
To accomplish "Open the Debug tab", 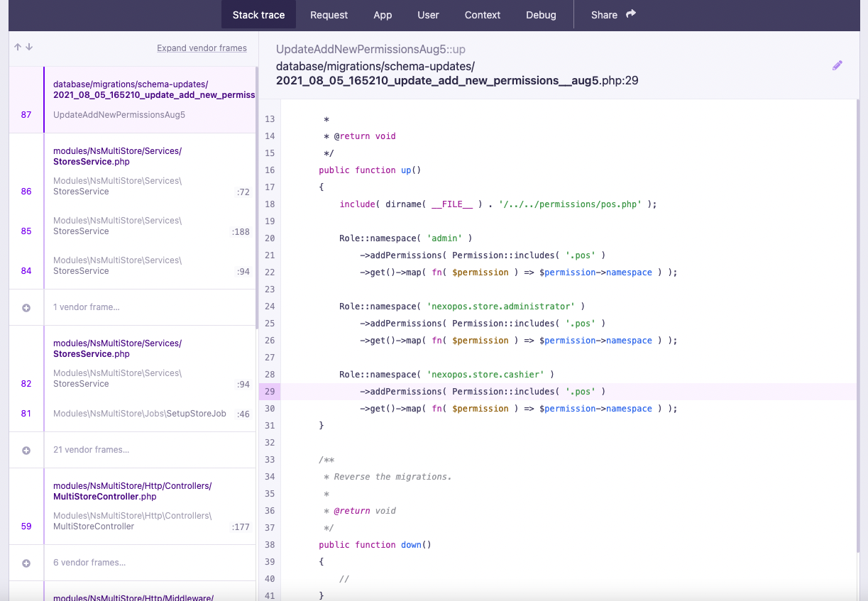I will pos(541,14).
